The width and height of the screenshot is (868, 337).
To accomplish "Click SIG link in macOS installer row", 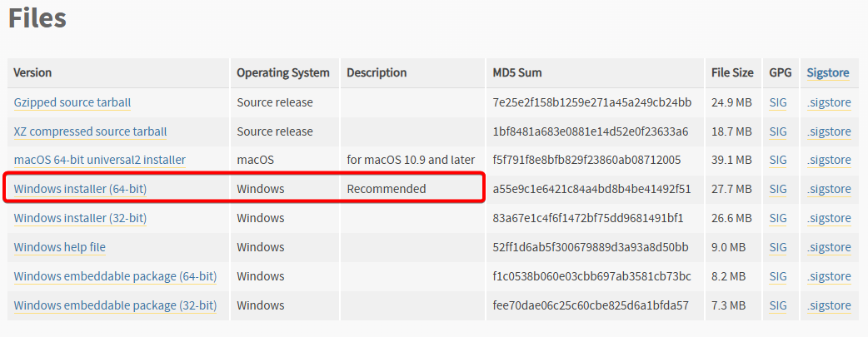I will click(778, 160).
